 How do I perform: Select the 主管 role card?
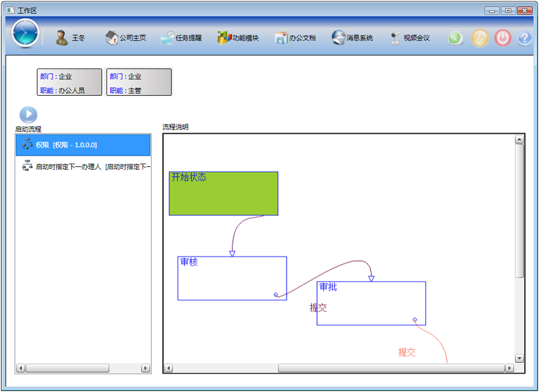click(140, 82)
